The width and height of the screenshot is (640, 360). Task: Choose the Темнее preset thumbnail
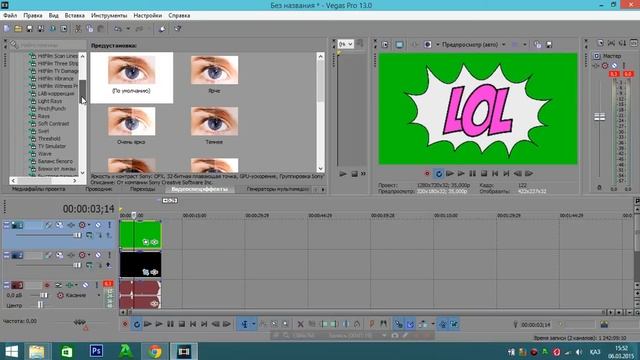click(x=214, y=121)
